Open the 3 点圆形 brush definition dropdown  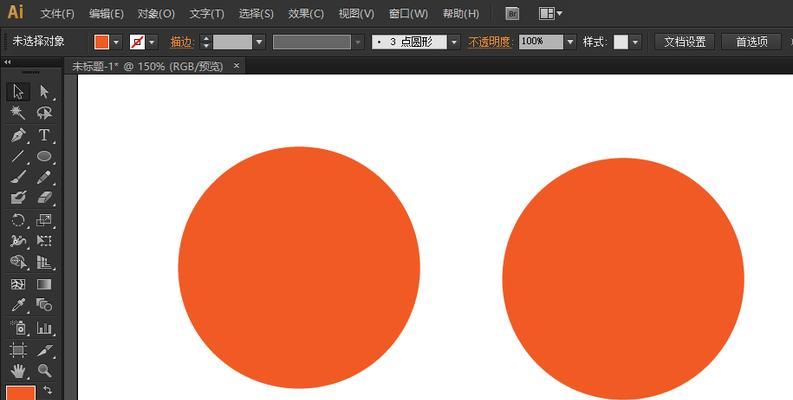(454, 42)
